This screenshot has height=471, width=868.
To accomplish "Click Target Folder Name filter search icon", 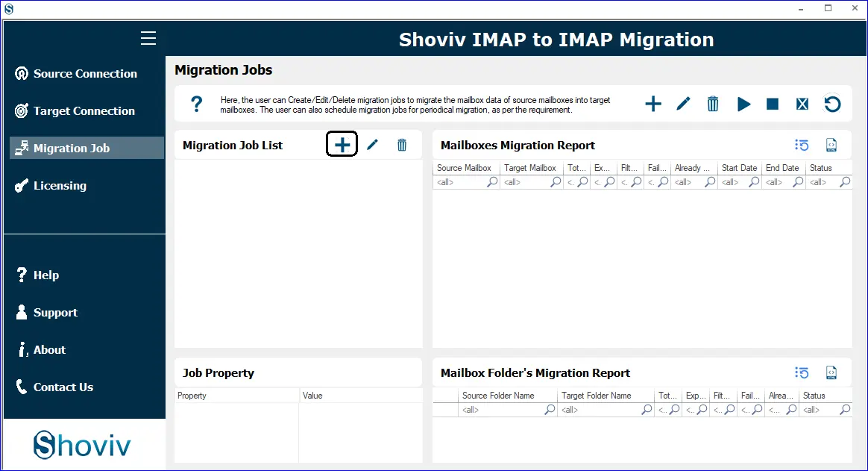I will point(647,410).
